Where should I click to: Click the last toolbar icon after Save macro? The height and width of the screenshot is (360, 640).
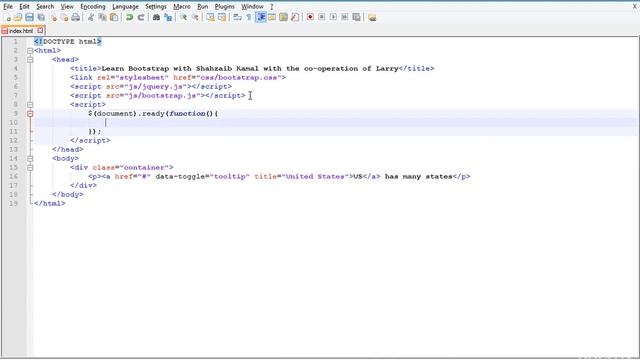click(372, 17)
